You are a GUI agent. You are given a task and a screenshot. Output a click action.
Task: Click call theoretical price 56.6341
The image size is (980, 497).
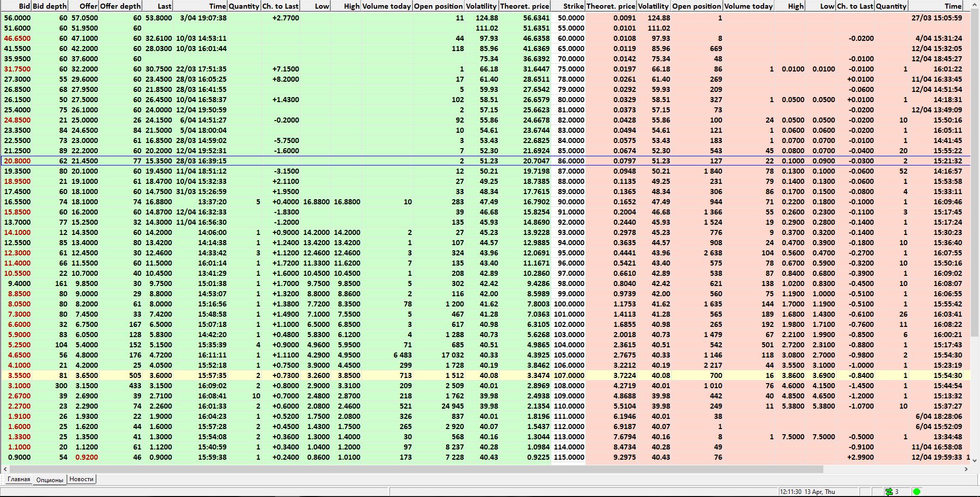pyautogui.click(x=536, y=18)
